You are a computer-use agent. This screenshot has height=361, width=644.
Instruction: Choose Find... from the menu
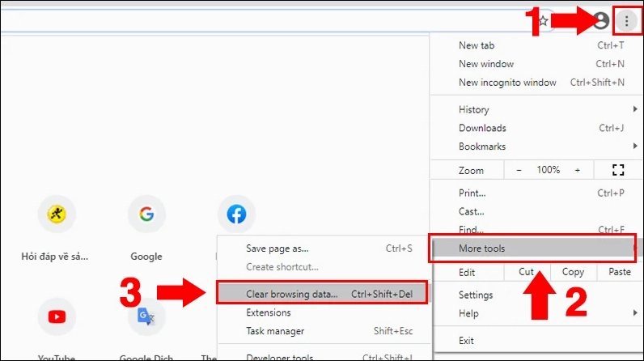tap(536, 229)
